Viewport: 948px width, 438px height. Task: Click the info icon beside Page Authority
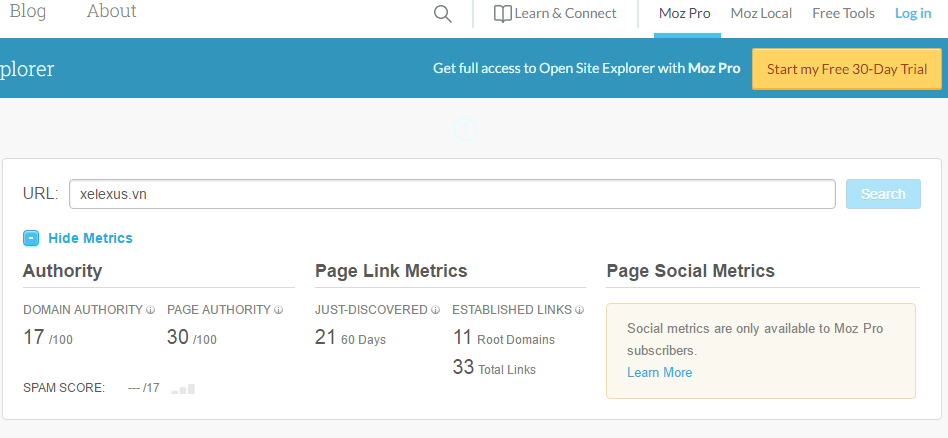pyautogui.click(x=278, y=310)
